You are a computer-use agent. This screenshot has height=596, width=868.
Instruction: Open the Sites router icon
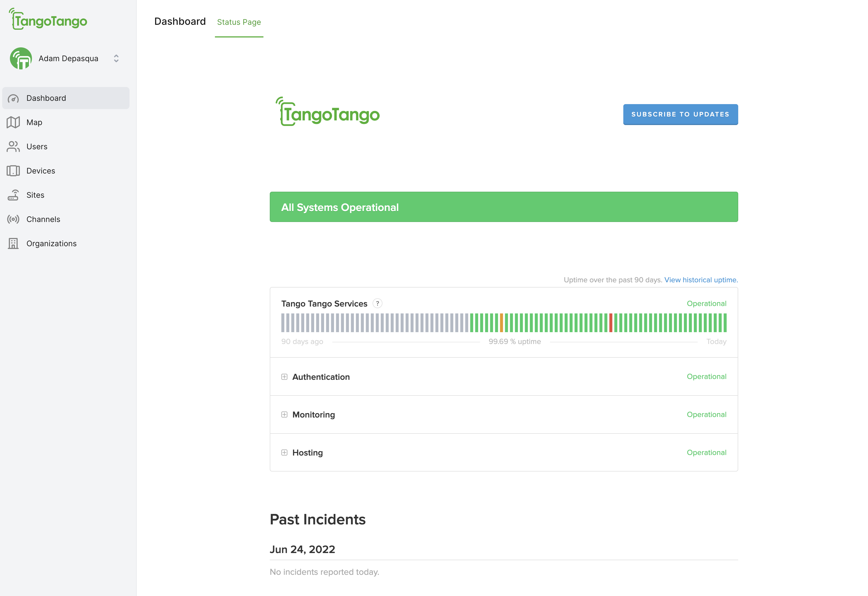[x=13, y=195]
